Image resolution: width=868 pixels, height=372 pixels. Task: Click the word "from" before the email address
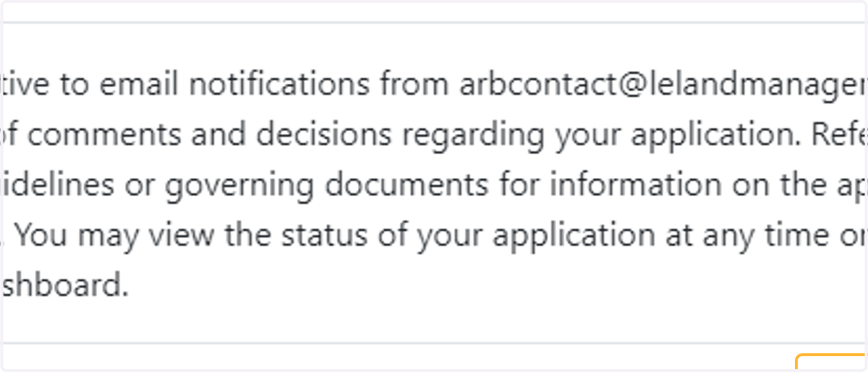[414, 85]
